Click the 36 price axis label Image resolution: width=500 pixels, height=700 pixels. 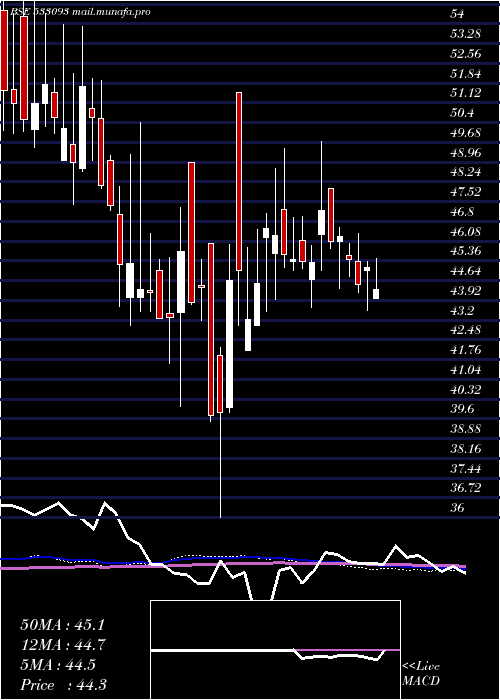[x=458, y=508]
